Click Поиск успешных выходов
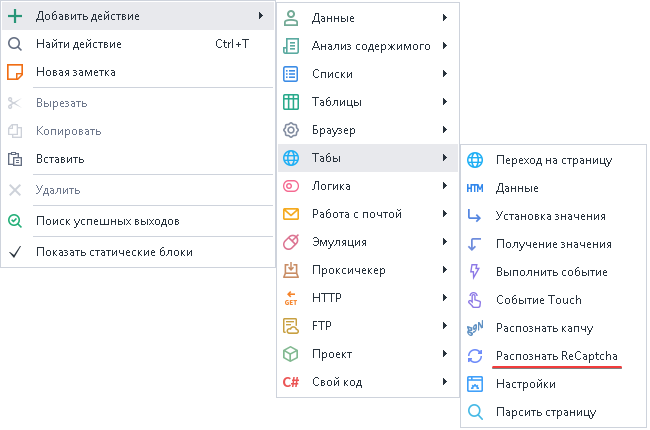Viewport: 650px width, 430px height. 107,221
